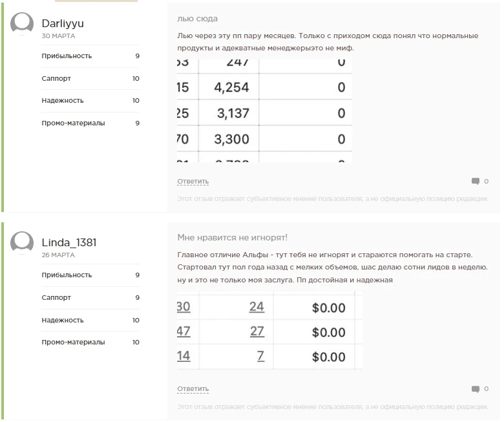The width and height of the screenshot is (504, 422).
Task: Click Промо-материалы rating row for Linda_1381
Action: coord(90,343)
